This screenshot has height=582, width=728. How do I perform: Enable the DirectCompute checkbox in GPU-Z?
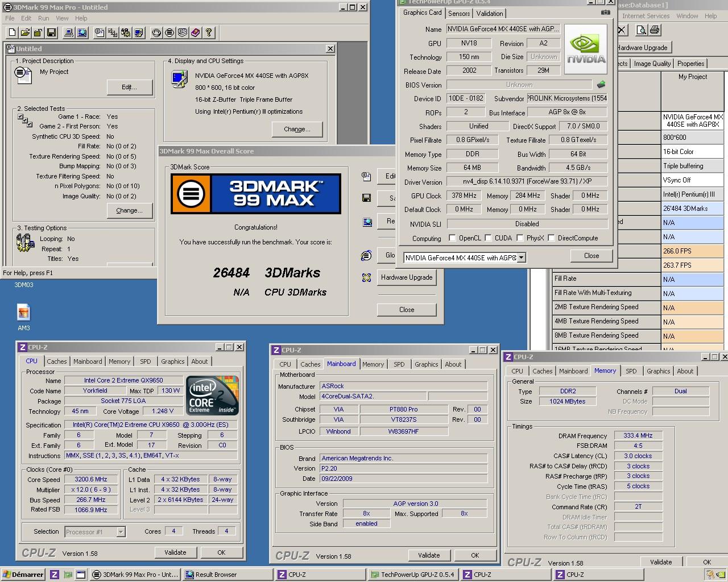tap(551, 238)
